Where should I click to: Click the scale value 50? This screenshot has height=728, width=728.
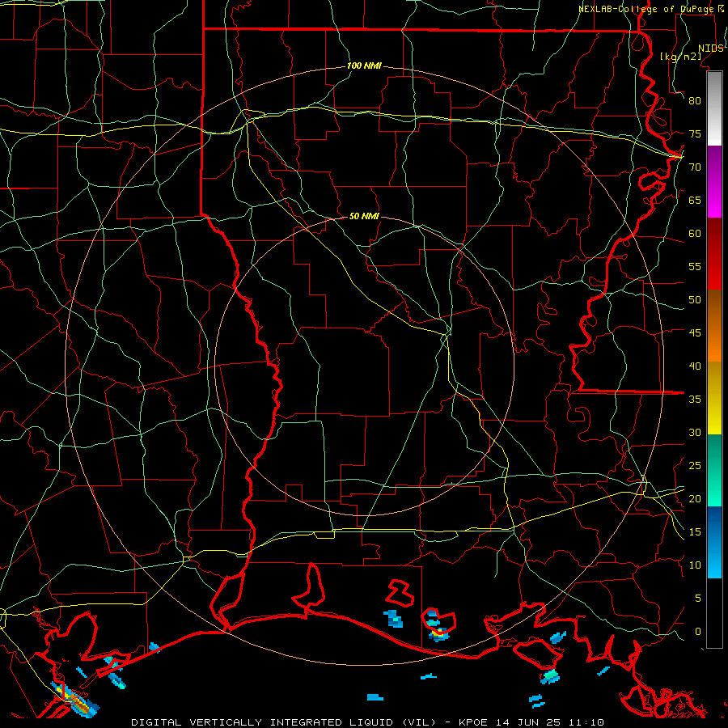pos(695,300)
